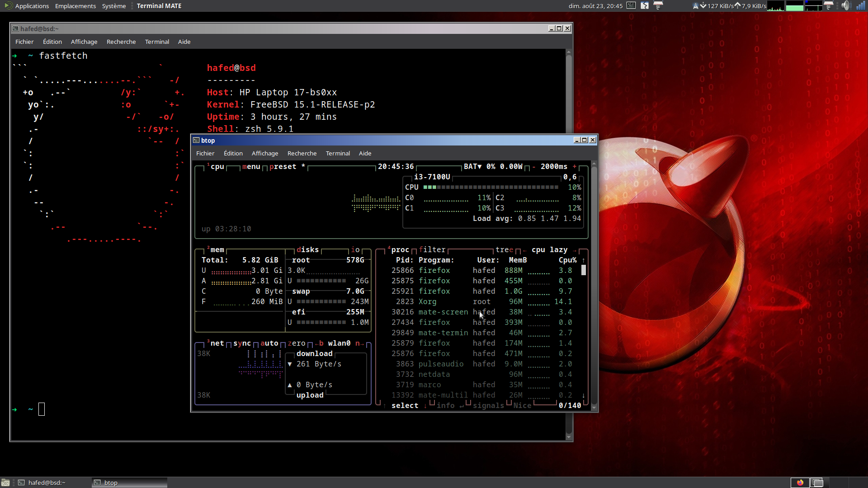868x488 pixels.
Task: Switch to the workspace showing Firefox
Action: click(x=800, y=483)
